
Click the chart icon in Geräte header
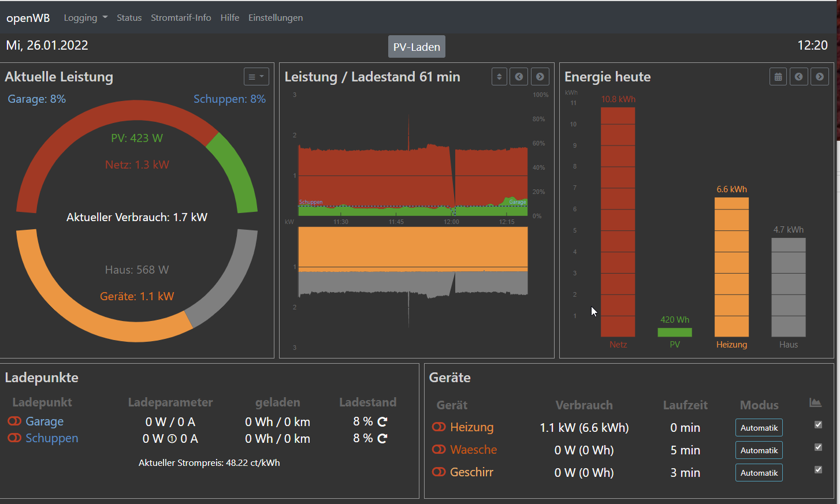click(x=815, y=403)
